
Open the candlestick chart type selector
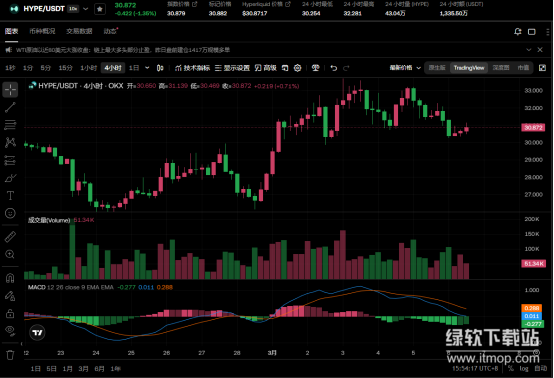point(160,68)
